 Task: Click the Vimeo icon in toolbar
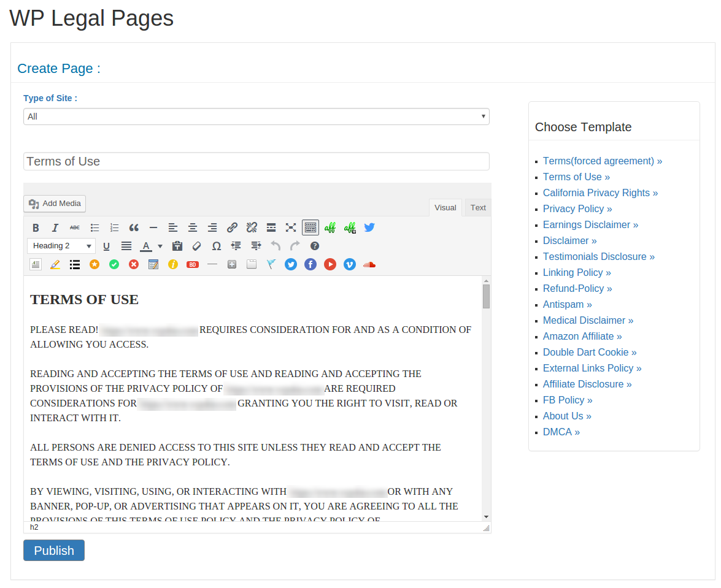[x=350, y=264]
